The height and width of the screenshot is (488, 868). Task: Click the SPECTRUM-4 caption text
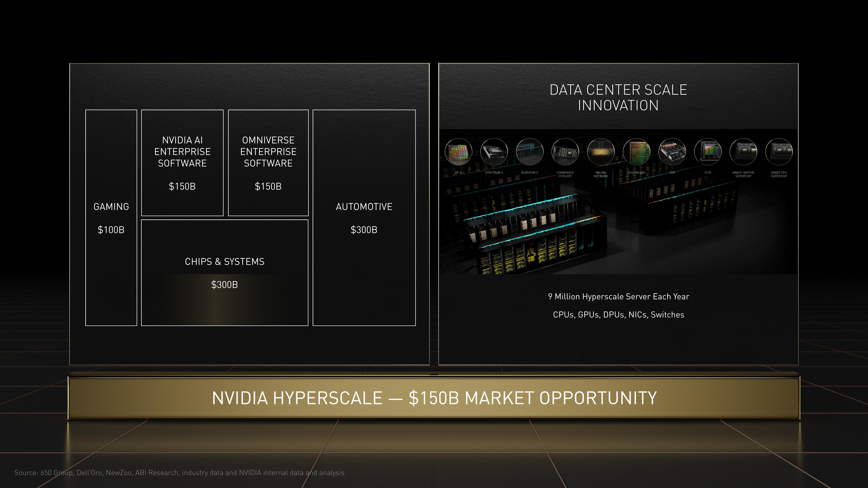point(494,173)
